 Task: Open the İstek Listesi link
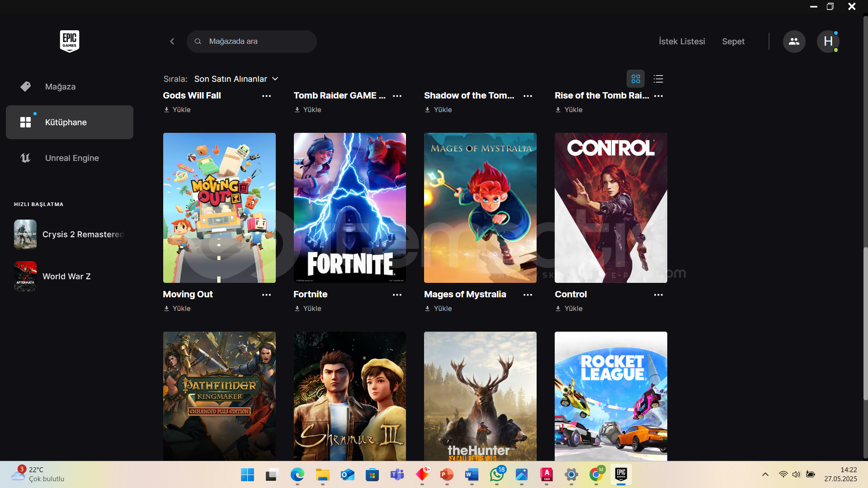(x=682, y=42)
